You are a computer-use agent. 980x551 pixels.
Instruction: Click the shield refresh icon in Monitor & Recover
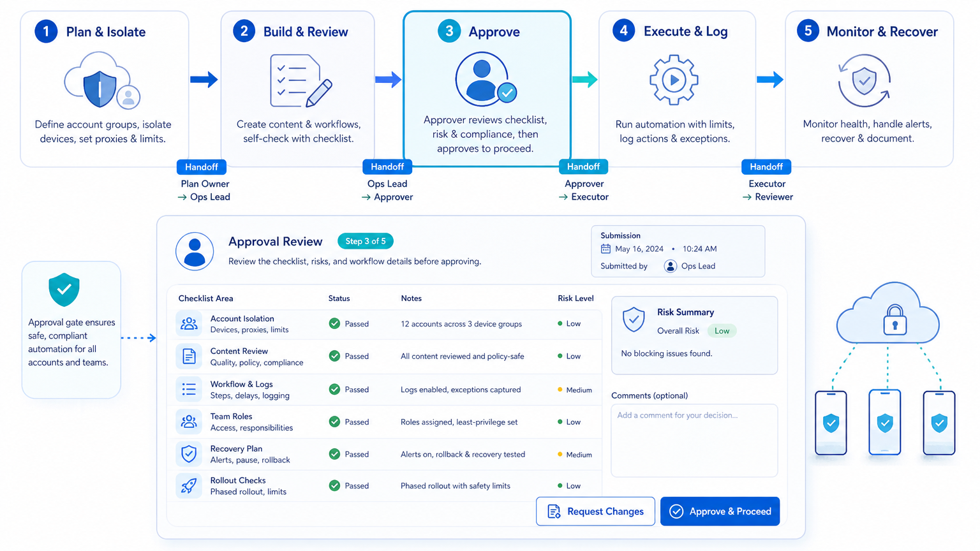pos(864,80)
